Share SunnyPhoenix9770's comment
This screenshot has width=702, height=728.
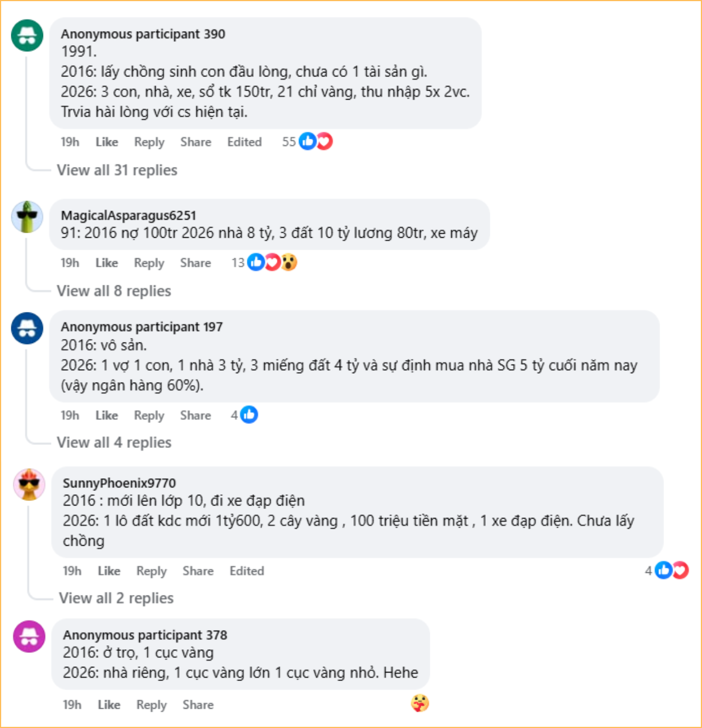(198, 571)
